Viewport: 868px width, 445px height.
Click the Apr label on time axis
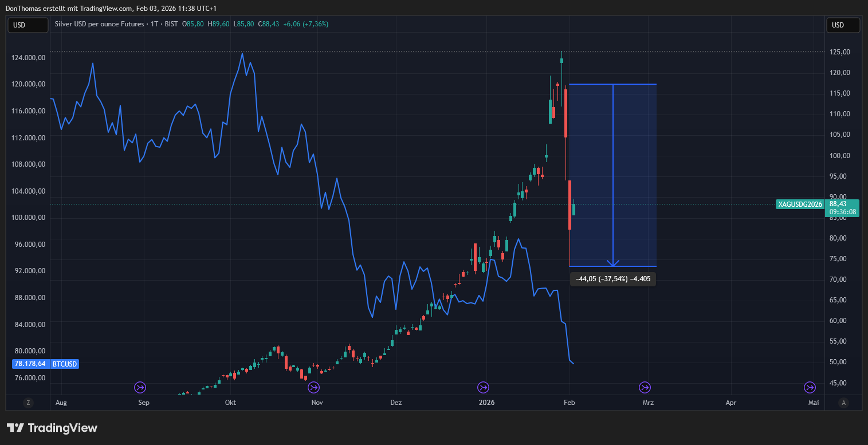[x=730, y=403]
